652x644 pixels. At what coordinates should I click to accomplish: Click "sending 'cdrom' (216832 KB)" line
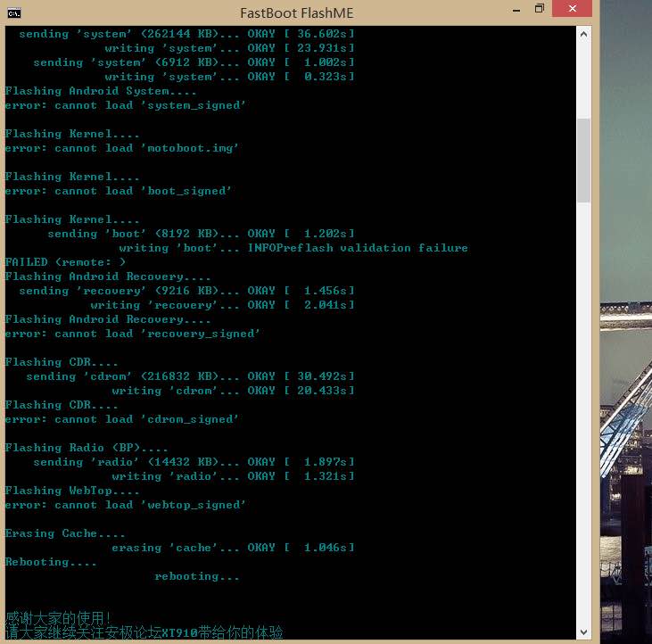point(190,376)
